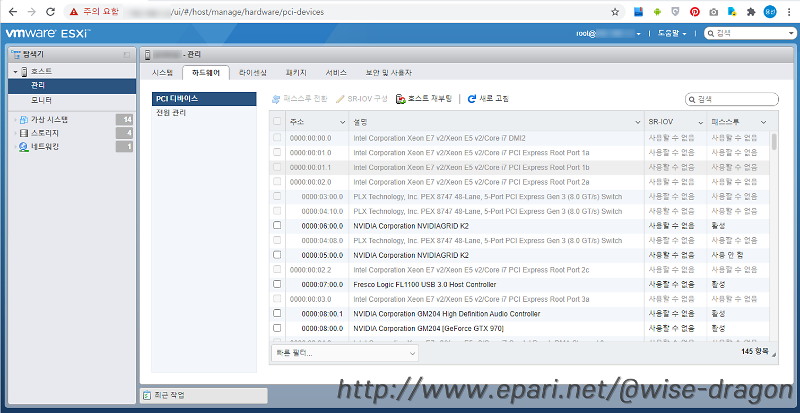Collapse the navigator panel with its minimize icon

click(x=127, y=55)
